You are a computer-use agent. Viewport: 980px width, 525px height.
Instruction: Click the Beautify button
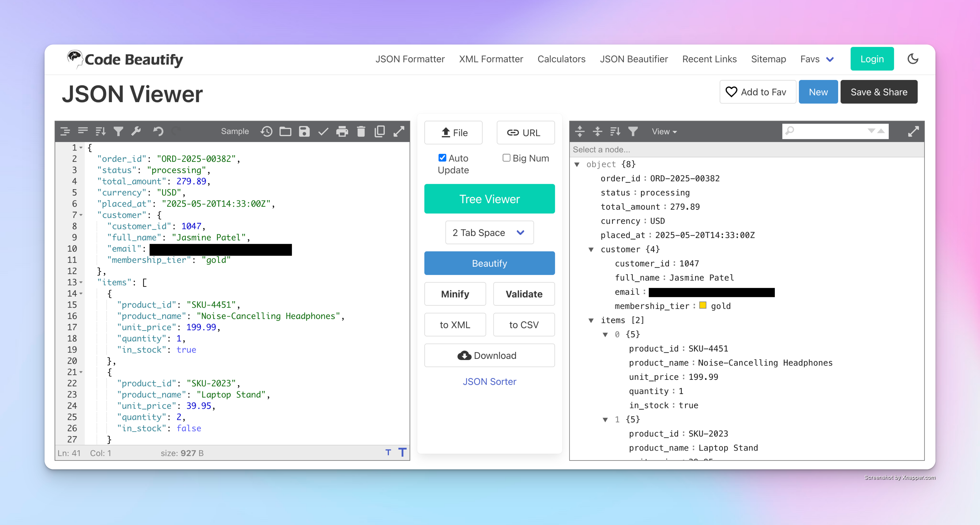pyautogui.click(x=489, y=263)
